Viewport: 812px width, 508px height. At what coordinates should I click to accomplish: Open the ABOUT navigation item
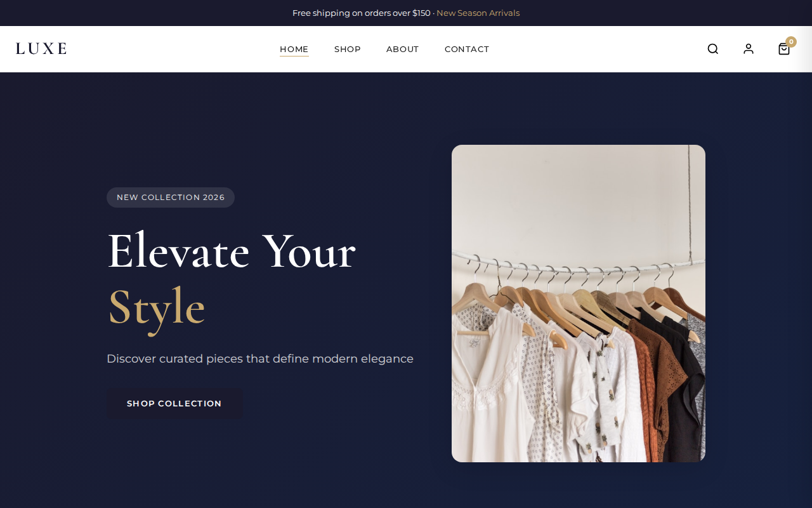tap(403, 50)
